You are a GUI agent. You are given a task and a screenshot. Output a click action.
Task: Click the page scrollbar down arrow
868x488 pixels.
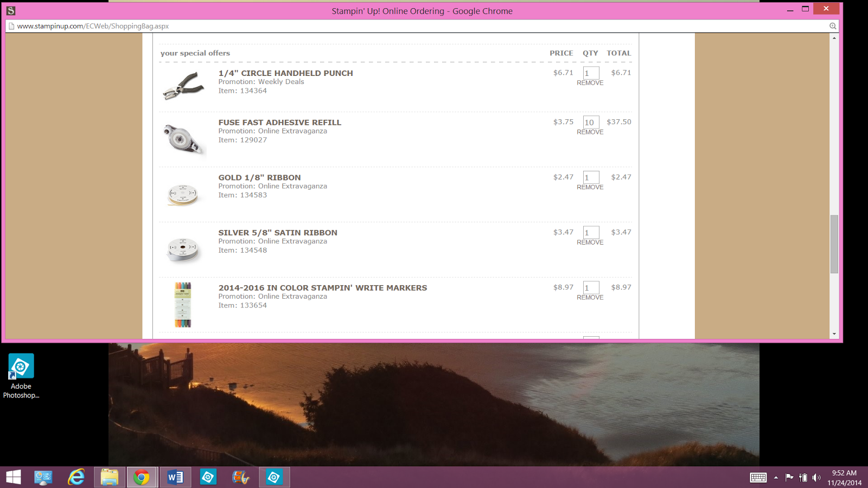click(x=834, y=334)
